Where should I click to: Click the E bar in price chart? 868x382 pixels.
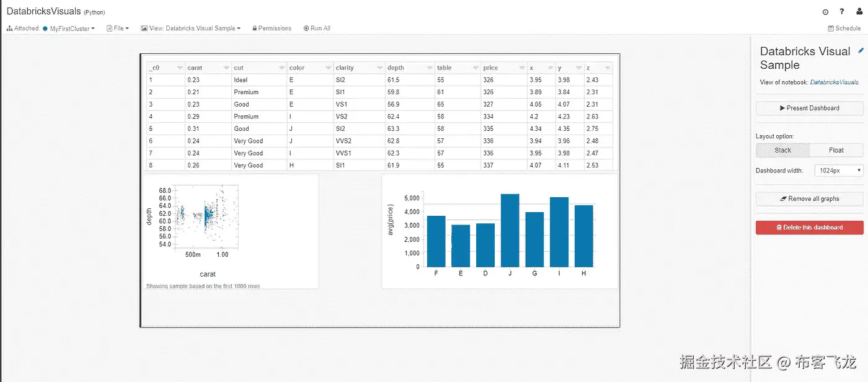point(461,246)
